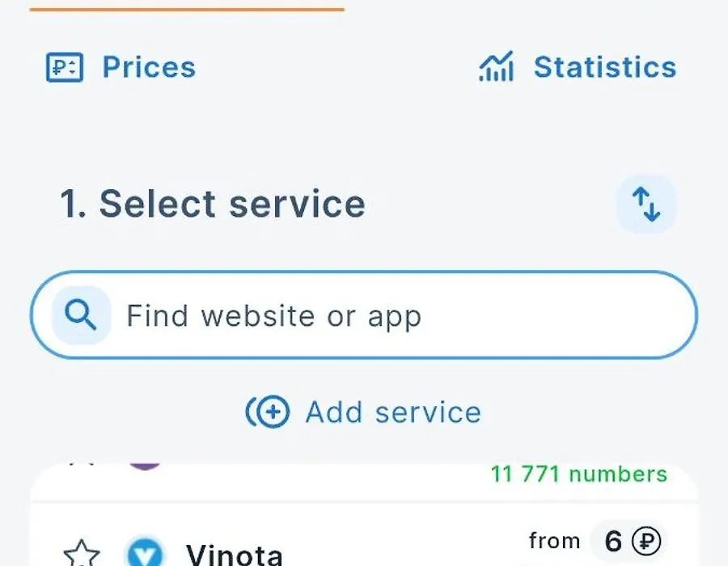Click the partly hidden purple service icon

145,467
